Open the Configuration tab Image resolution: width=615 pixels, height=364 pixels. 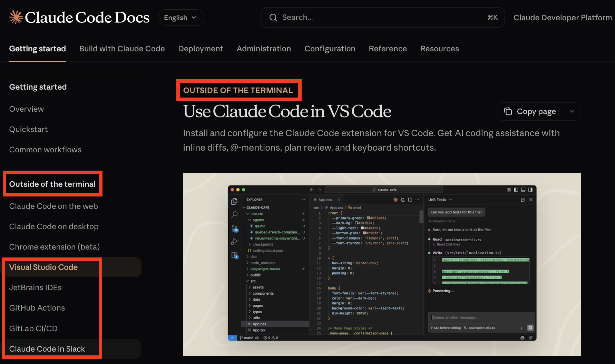(330, 49)
